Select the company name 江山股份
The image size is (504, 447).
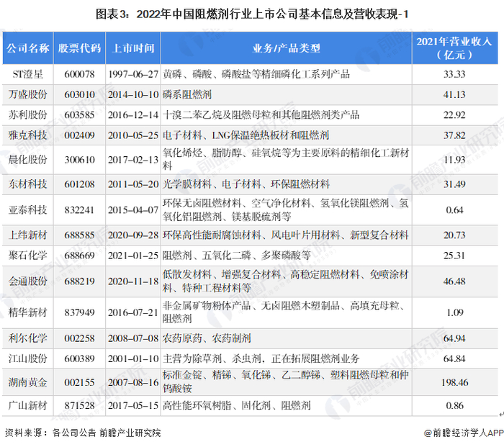pos(28,358)
